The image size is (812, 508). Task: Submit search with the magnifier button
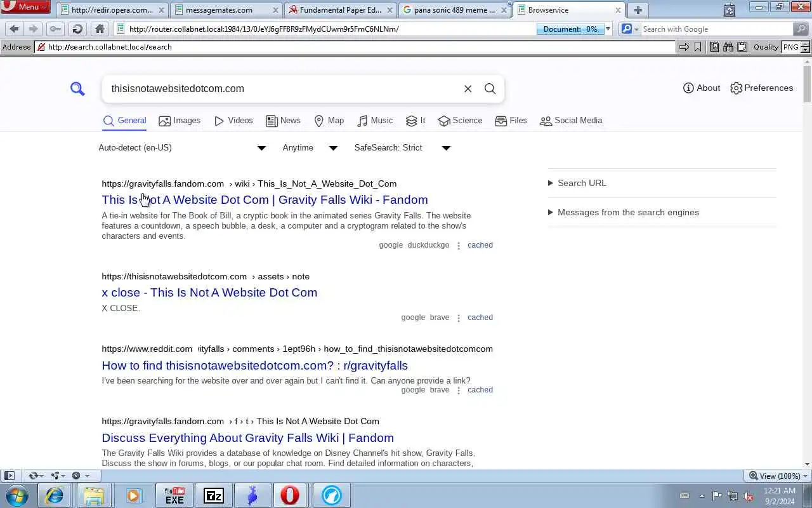click(490, 89)
